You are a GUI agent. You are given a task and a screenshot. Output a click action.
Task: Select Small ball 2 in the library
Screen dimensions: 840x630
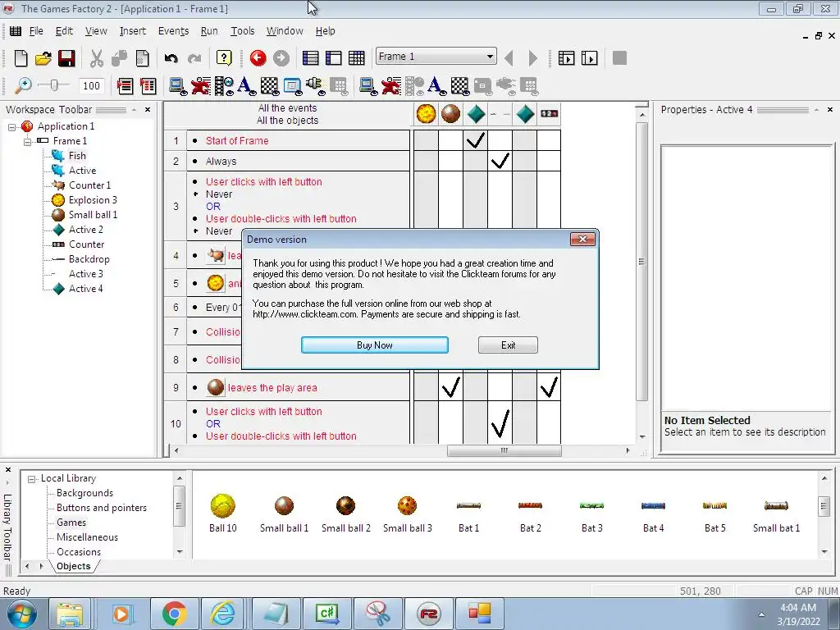pos(345,514)
